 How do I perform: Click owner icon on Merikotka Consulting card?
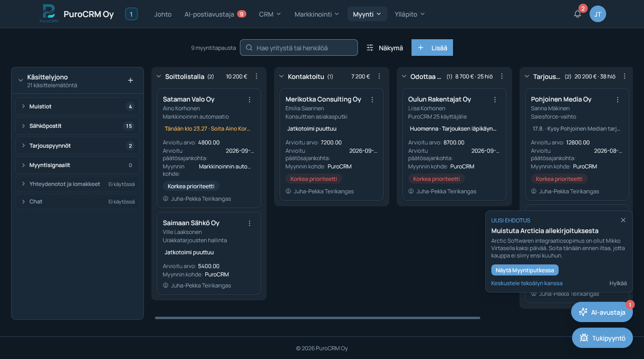tap(288, 191)
